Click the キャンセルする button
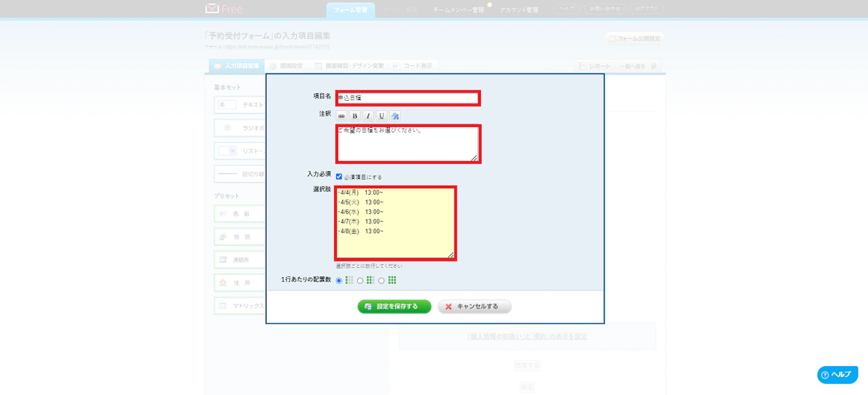 coord(475,307)
